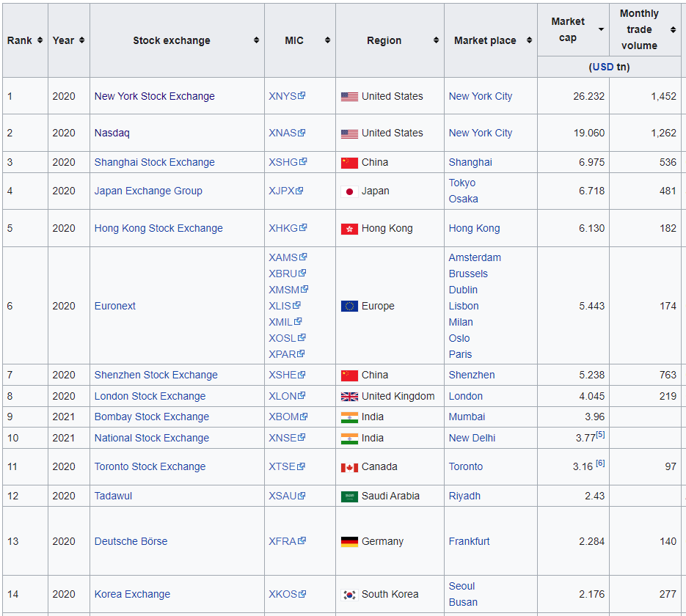Open Japan Exchange Group link
Screen dimensions: 686x616
click(x=148, y=191)
